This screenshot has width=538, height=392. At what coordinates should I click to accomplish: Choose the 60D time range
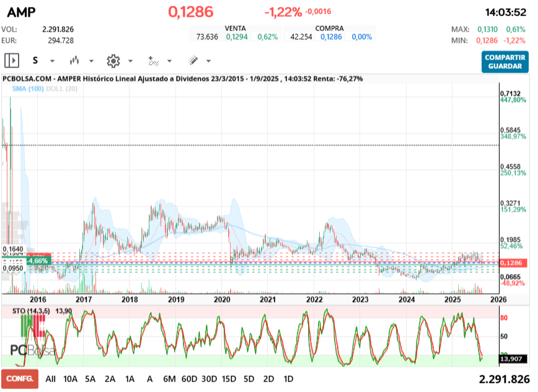[189, 379]
